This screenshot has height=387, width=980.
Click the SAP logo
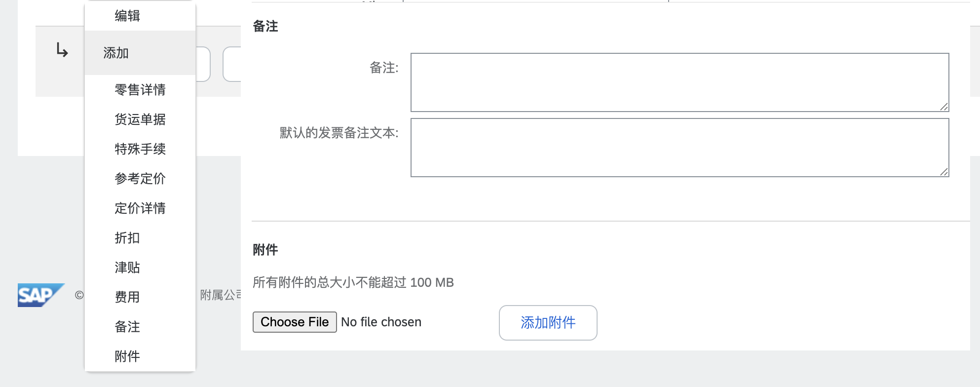41,295
